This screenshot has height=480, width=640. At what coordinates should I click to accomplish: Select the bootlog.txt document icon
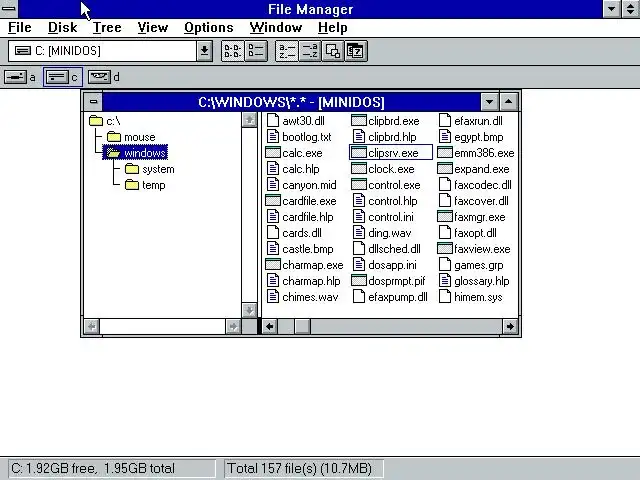click(273, 137)
